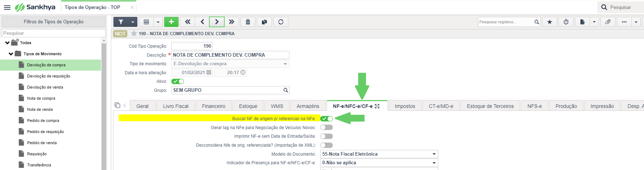This screenshot has height=170, width=644.
Task: Switch to the Estoque tab
Action: (248, 106)
